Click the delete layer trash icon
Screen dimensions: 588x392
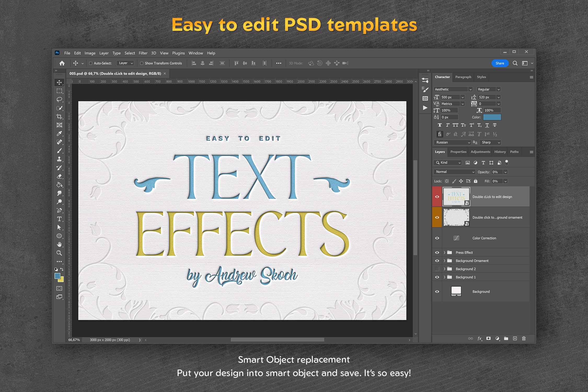tap(524, 338)
